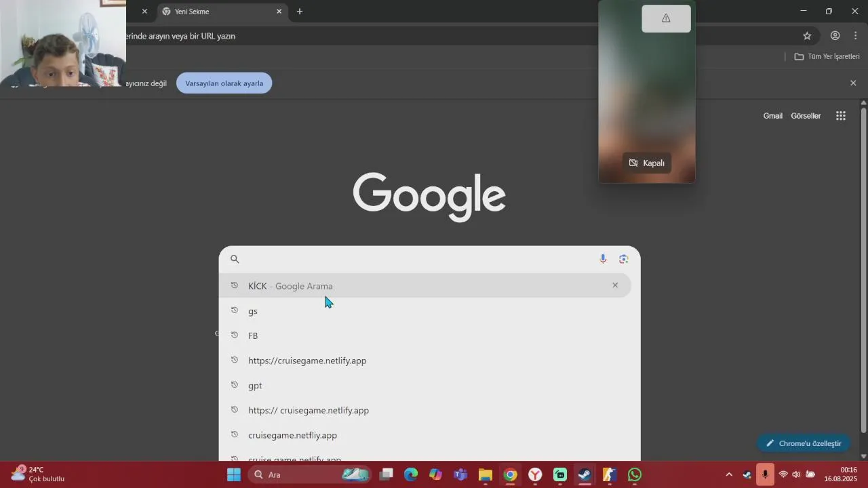Launch Microsoft Edge from taskbar

pos(411,474)
